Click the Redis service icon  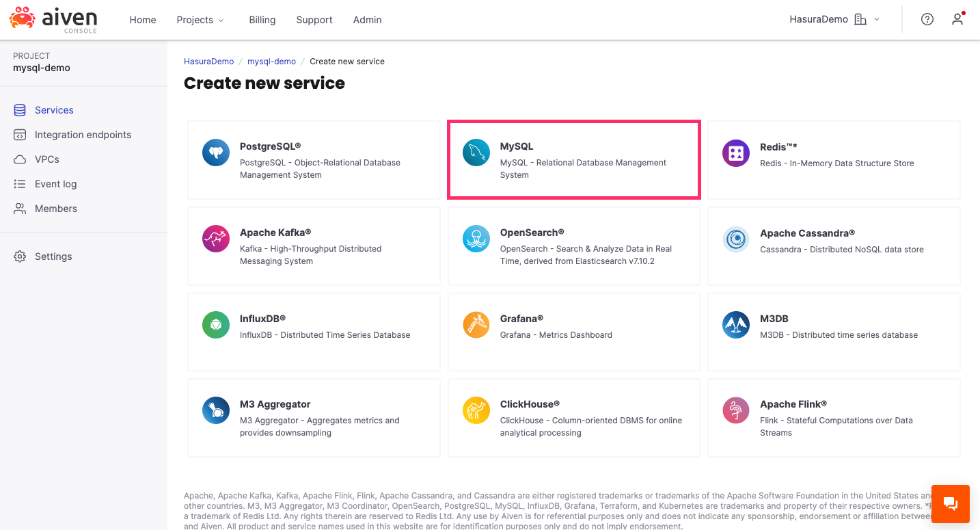[736, 153]
